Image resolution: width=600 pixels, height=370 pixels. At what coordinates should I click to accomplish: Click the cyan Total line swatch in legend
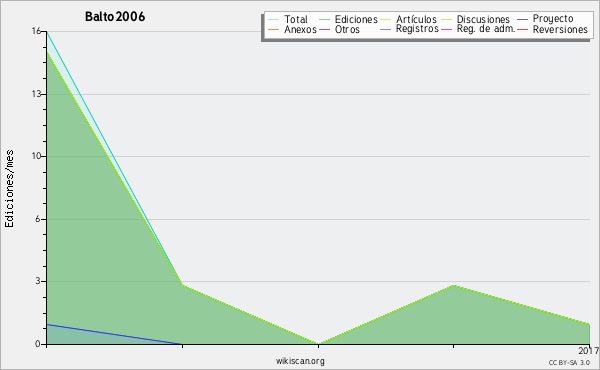pos(274,20)
